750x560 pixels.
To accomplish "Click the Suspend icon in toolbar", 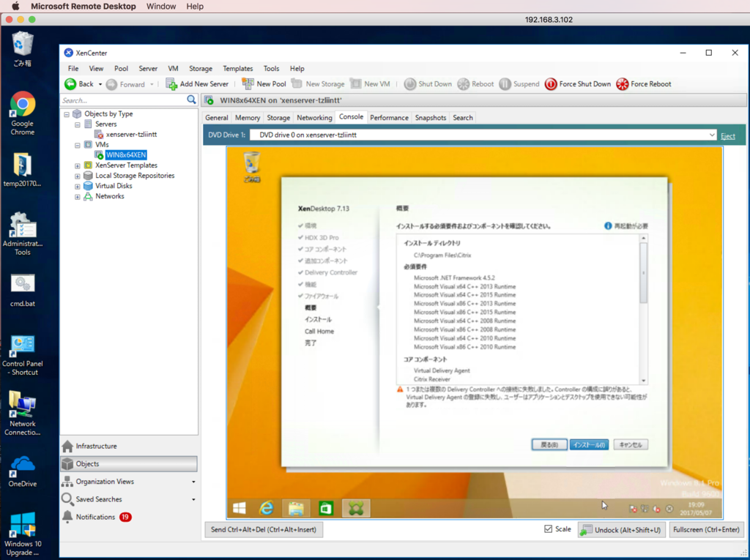I will (505, 84).
